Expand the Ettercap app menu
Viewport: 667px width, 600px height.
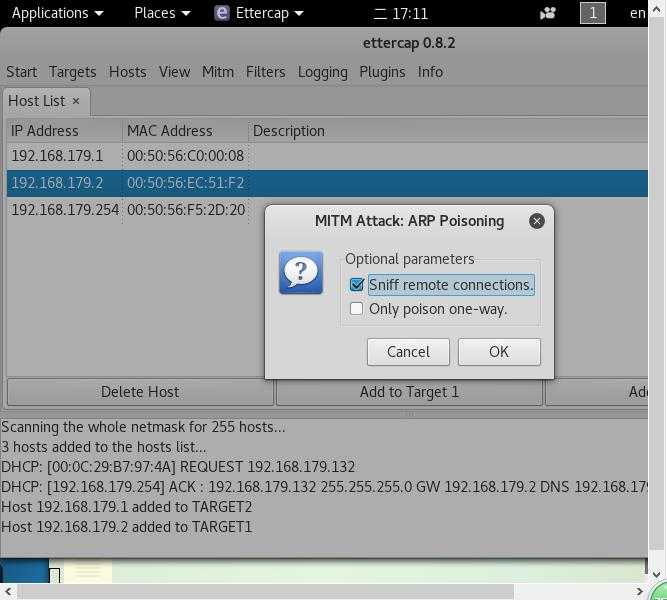[x=270, y=13]
